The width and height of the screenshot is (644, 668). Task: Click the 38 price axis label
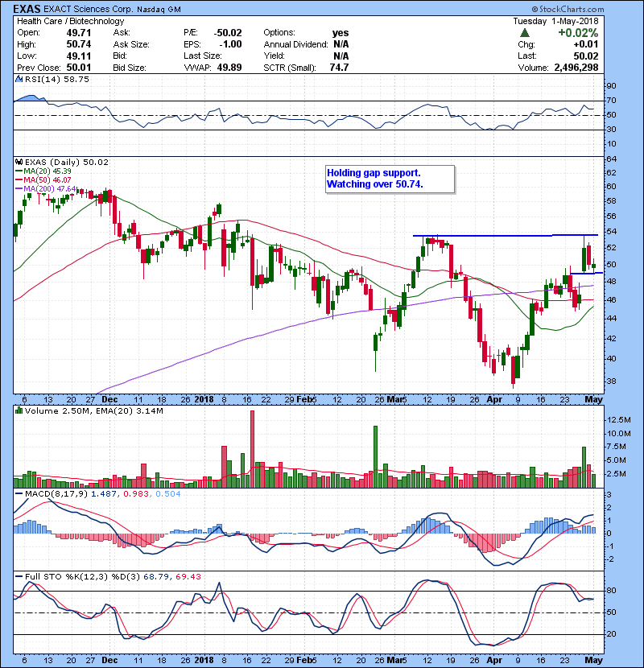pos(611,381)
